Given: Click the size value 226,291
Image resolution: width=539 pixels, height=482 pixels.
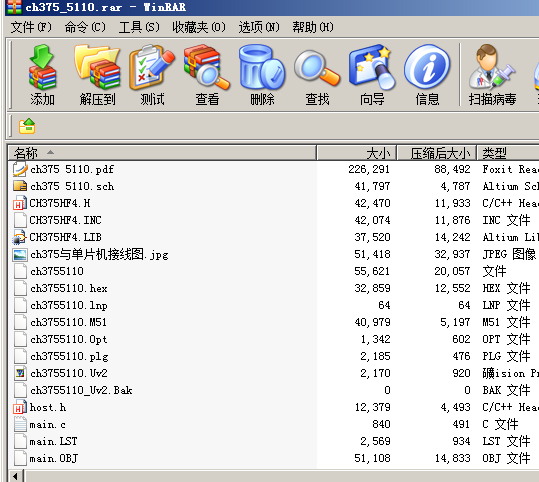Looking at the screenshot, I should (x=369, y=169).
